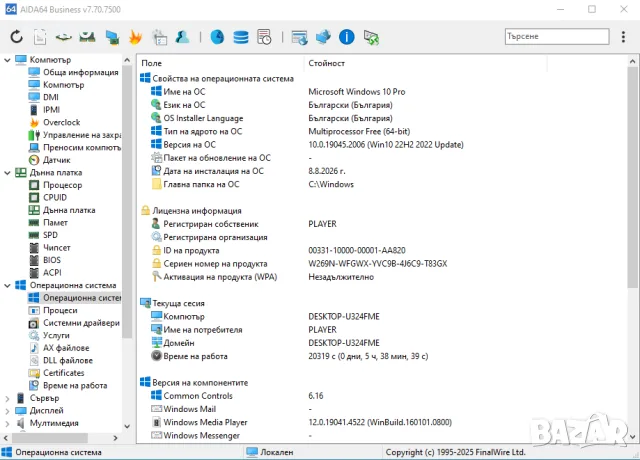Viewport: 640px width, 460px height.
Task: Collapse the Компютър tree branch
Action: point(7,60)
